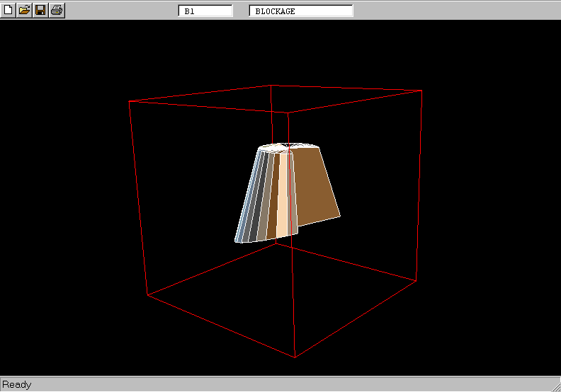Click the B1 name field
561x392 pixels.
pyautogui.click(x=205, y=11)
